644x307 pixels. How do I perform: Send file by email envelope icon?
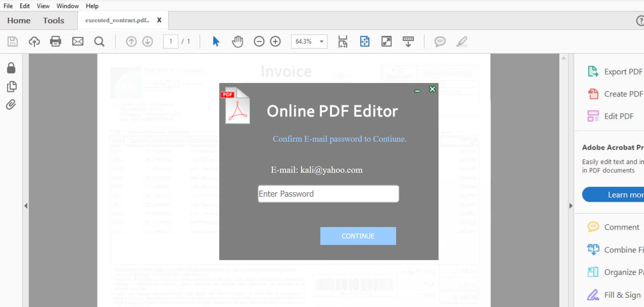click(x=78, y=41)
